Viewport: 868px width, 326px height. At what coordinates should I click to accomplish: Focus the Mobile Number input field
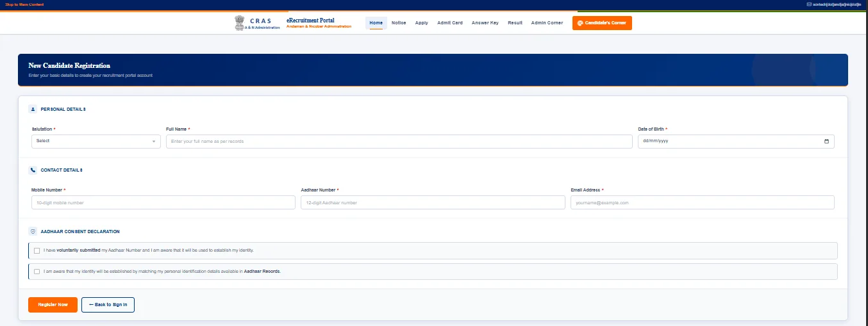tap(163, 202)
